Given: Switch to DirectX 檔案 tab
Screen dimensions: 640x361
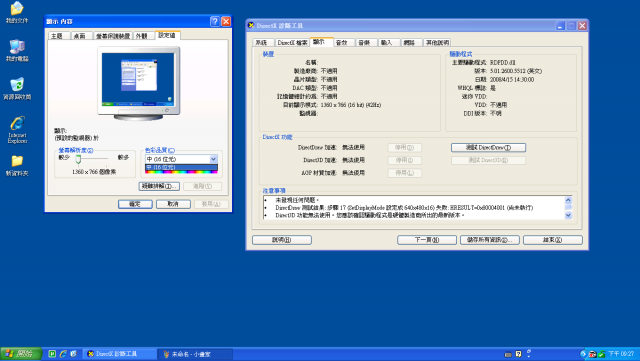Looking at the screenshot, I should point(292,42).
